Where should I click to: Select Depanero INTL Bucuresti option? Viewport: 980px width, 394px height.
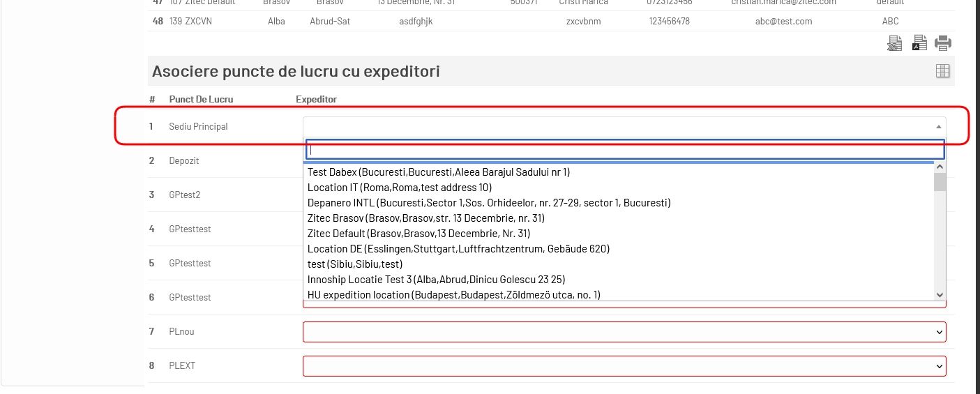pos(489,203)
